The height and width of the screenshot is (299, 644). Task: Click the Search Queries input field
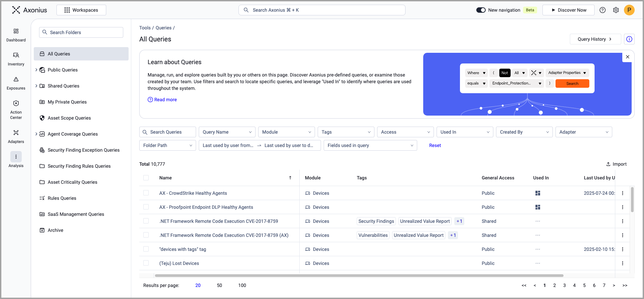click(x=168, y=132)
